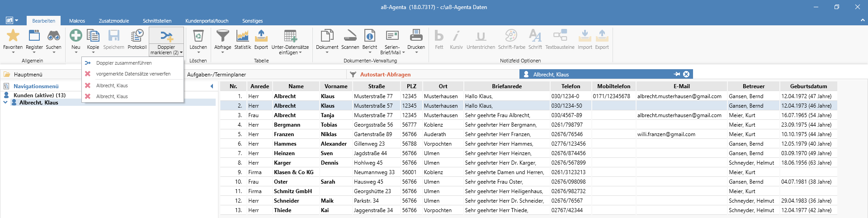Open the Statistik chart icon

coord(242,35)
